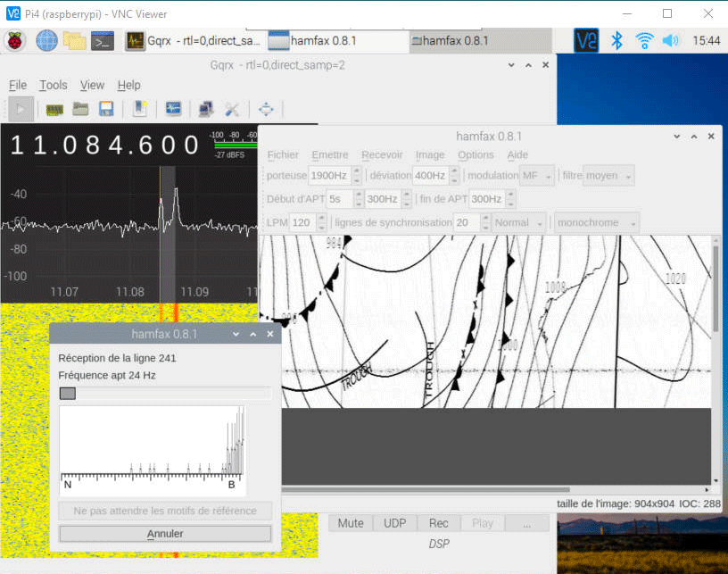Viewport: 728px width, 574px height.
Task: Toggle Rec audio recording in Gqrx
Action: tap(439, 523)
